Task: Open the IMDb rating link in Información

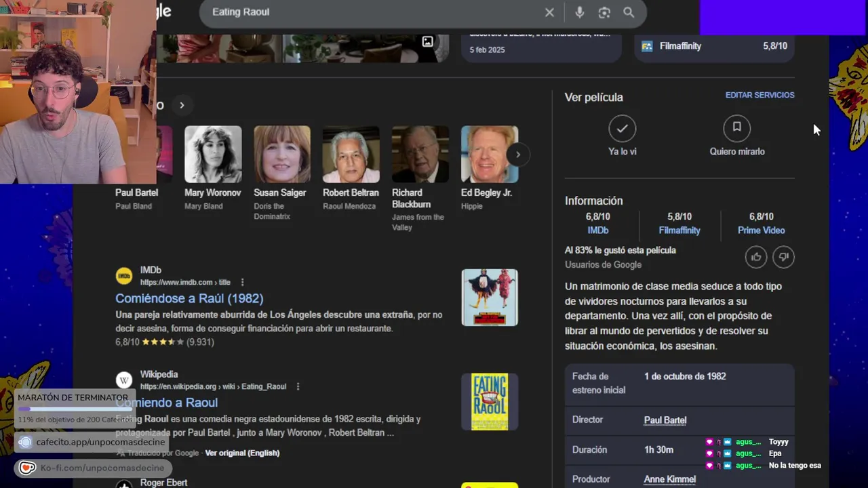Action: tap(597, 230)
